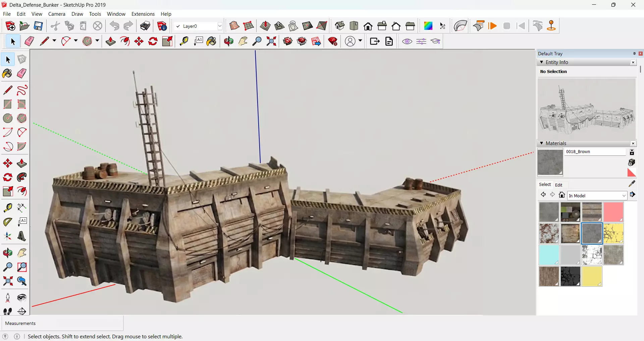
Task: Switch to the Materials Edit tab
Action: [x=558, y=185]
